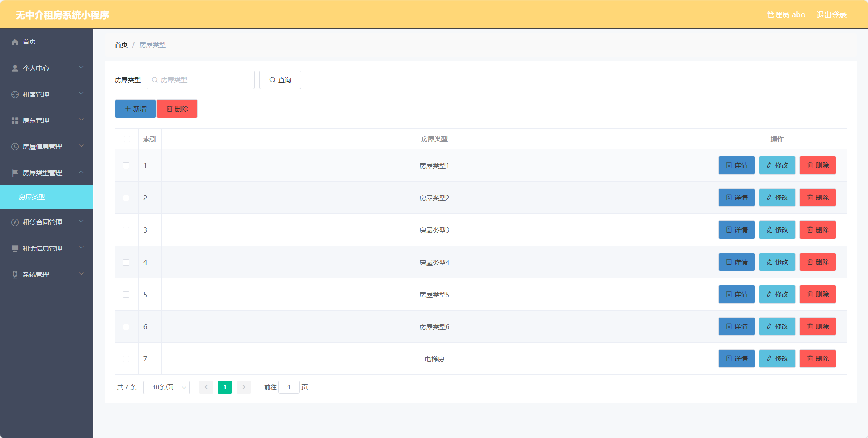This screenshot has height=438, width=868.
Task: Click the icon beside 系统管理
Action: pos(15,275)
